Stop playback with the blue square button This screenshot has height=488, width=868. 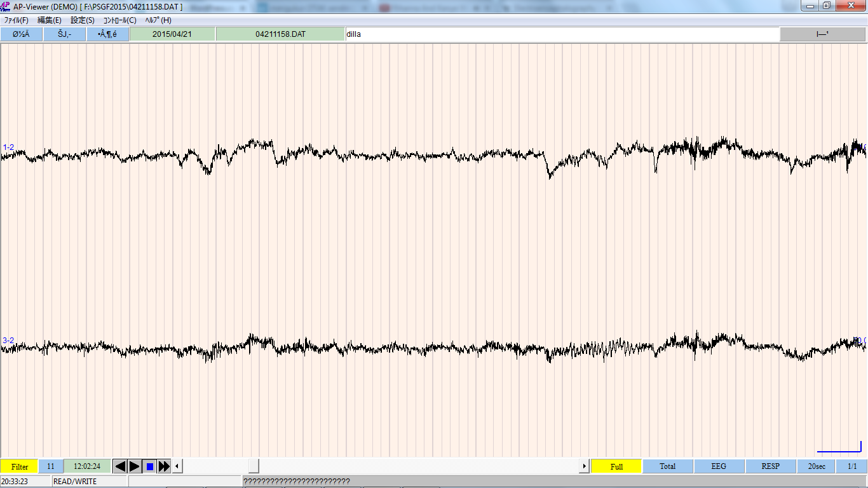pyautogui.click(x=149, y=466)
